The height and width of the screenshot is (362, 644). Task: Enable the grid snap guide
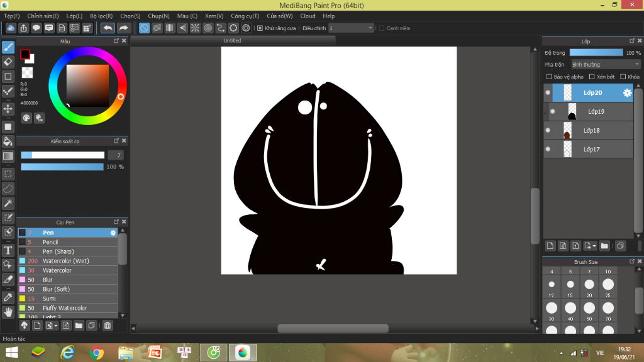170,28
